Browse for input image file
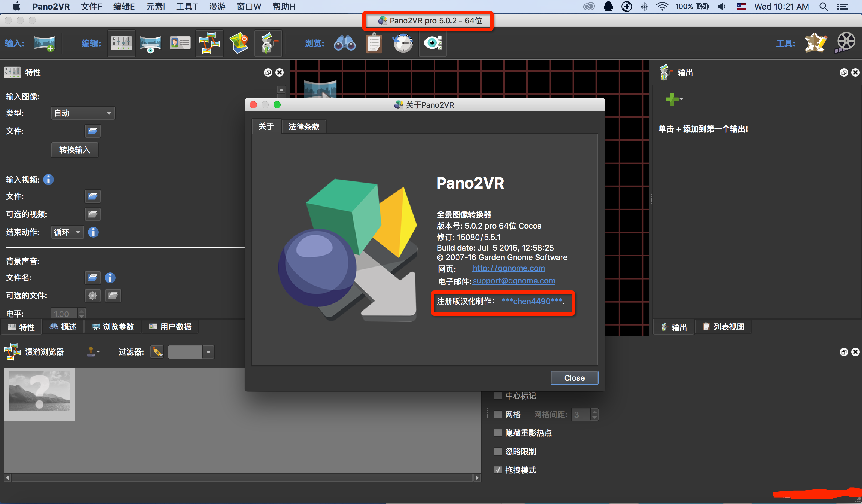 pos(93,131)
